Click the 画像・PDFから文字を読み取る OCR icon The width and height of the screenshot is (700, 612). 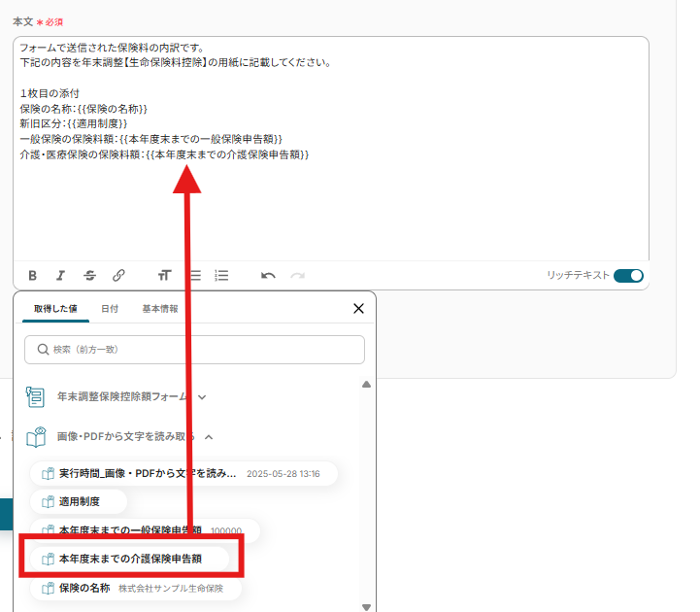click(36, 436)
